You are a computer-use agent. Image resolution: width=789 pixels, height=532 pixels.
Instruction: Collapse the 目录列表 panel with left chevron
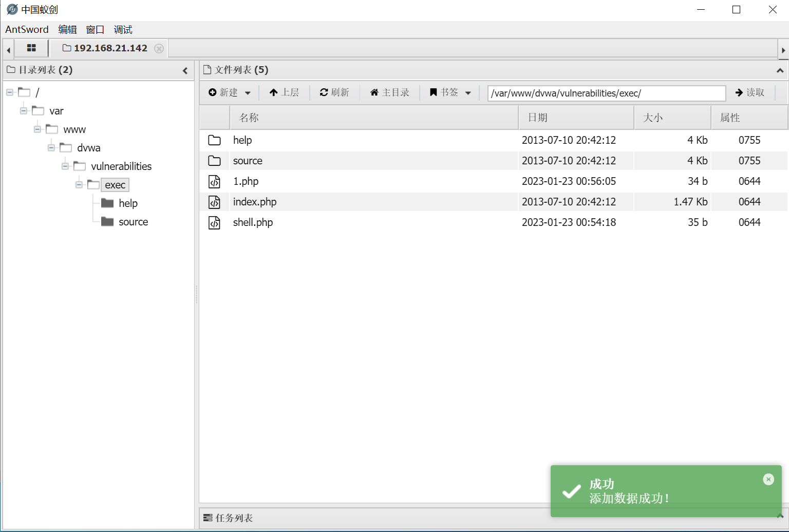click(x=185, y=70)
